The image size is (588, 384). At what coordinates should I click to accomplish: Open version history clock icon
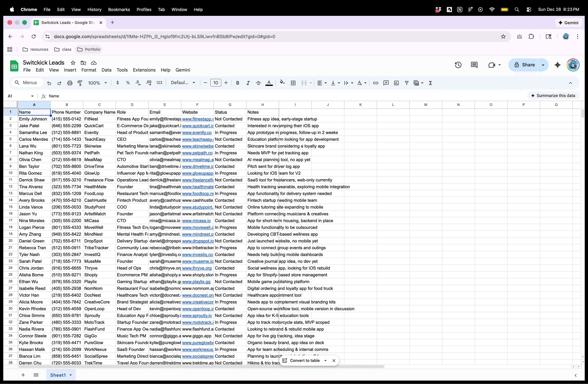tap(458, 65)
